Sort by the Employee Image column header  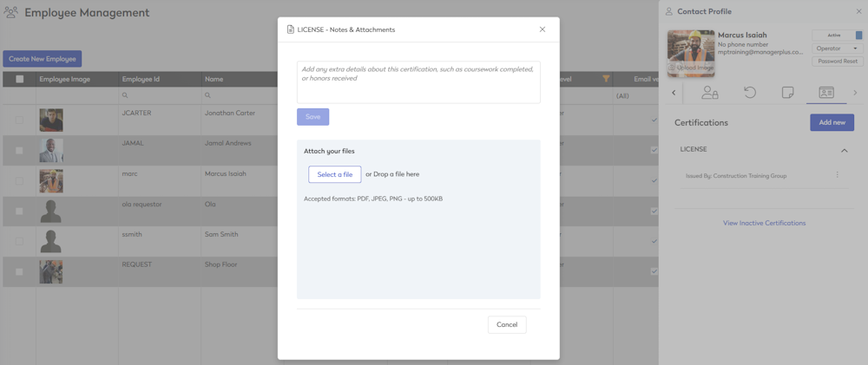[65, 79]
